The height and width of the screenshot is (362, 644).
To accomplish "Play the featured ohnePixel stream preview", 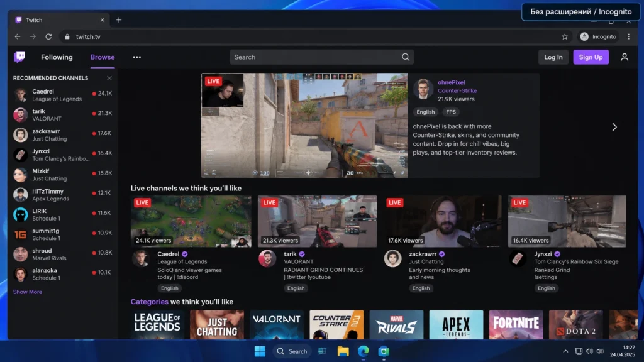I will click(x=304, y=125).
